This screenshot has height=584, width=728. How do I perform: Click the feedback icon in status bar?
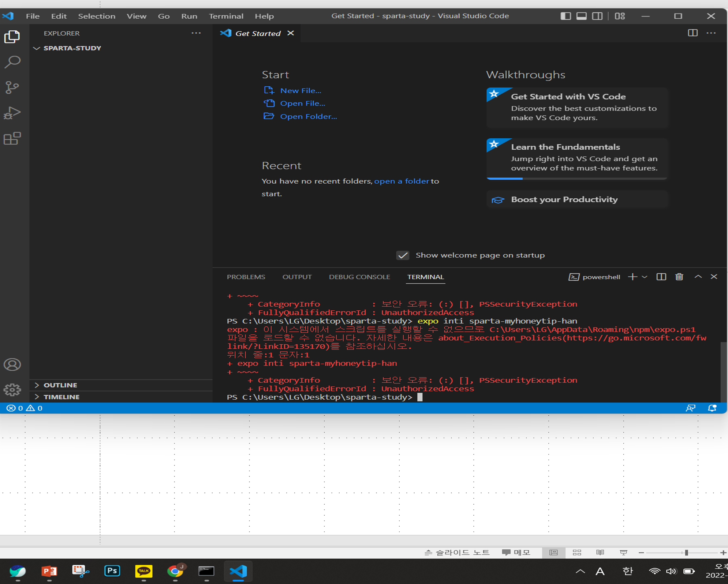click(x=690, y=408)
